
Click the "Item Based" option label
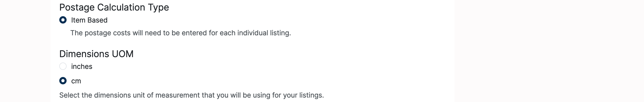[x=89, y=20]
